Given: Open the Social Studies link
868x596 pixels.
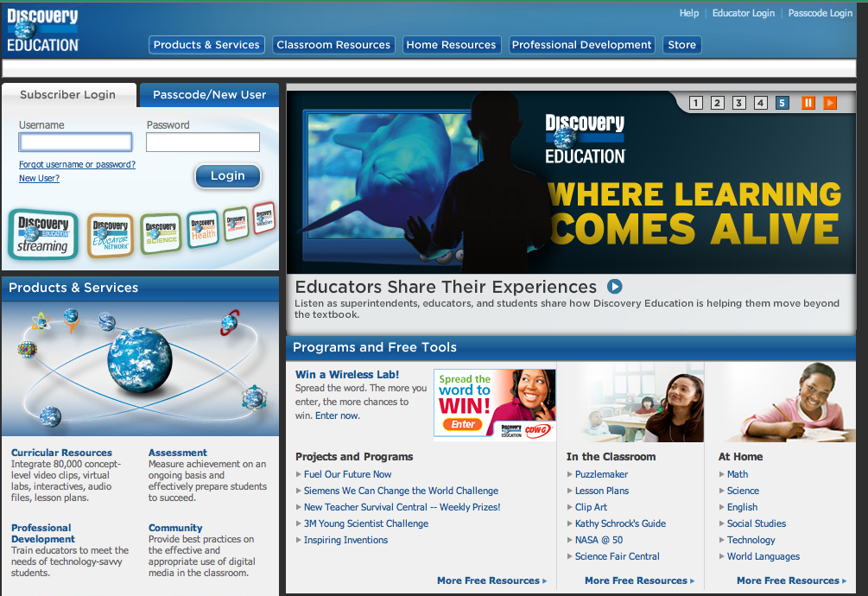Looking at the screenshot, I should click(x=757, y=523).
